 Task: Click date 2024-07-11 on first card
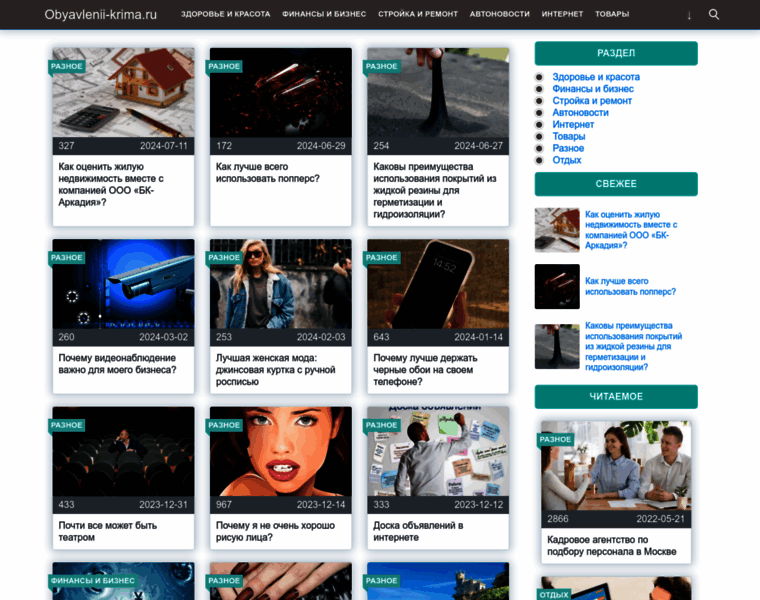click(164, 146)
